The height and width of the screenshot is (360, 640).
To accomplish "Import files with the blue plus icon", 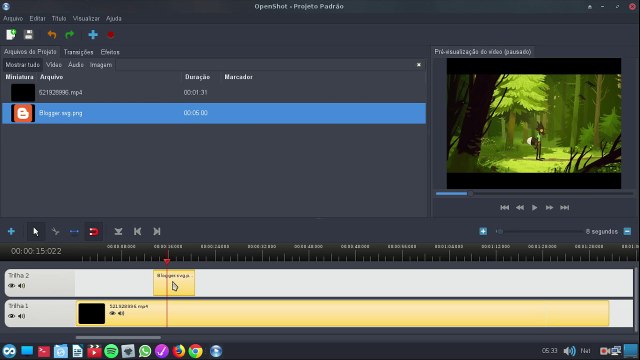I will (x=93, y=35).
